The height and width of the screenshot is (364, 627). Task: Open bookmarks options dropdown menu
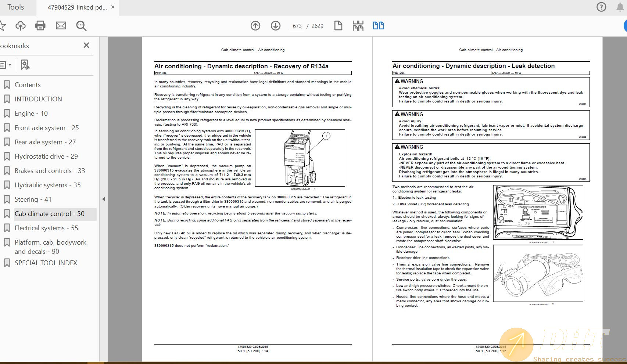click(x=6, y=65)
